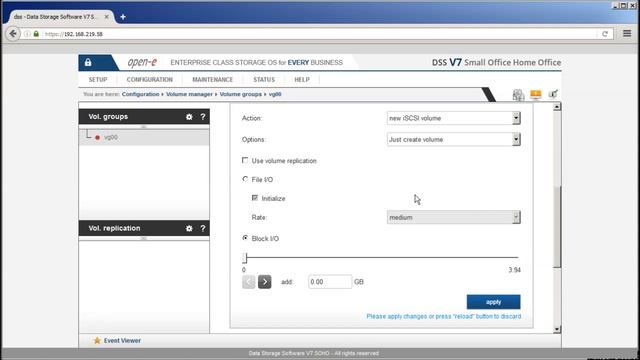Toggle the Initialize checkbox
Viewport: 640px width, 360px height.
[x=255, y=198]
